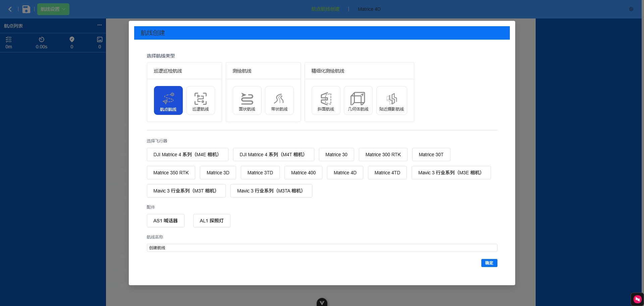Select the Matrice 400 aircraft
This screenshot has width=644, height=306.
[303, 173]
